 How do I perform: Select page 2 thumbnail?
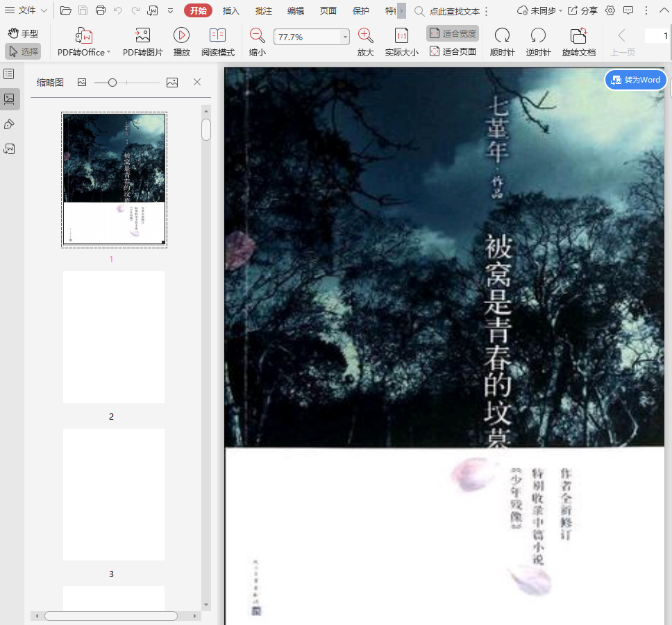[114, 337]
